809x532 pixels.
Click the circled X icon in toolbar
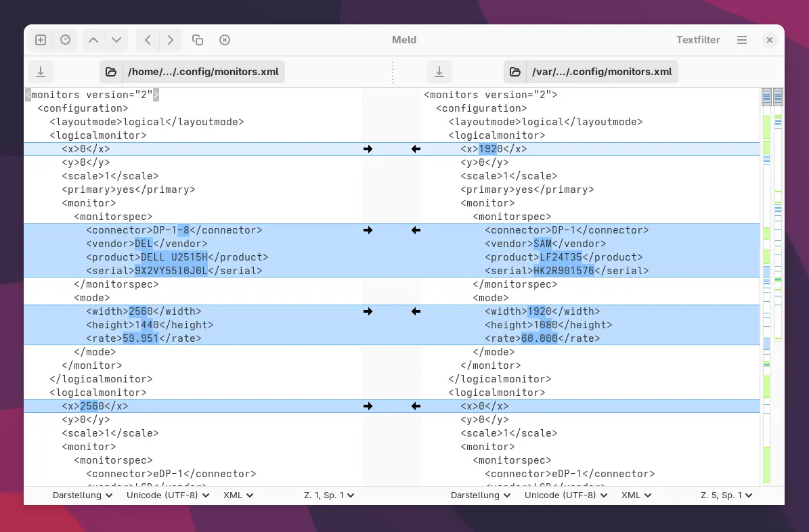pos(225,40)
